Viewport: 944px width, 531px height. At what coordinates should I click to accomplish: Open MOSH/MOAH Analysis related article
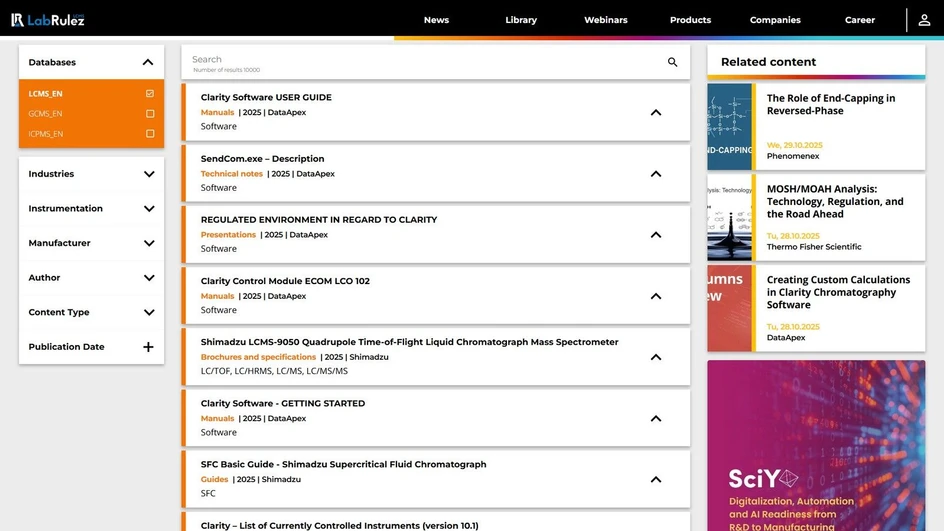[834, 201]
